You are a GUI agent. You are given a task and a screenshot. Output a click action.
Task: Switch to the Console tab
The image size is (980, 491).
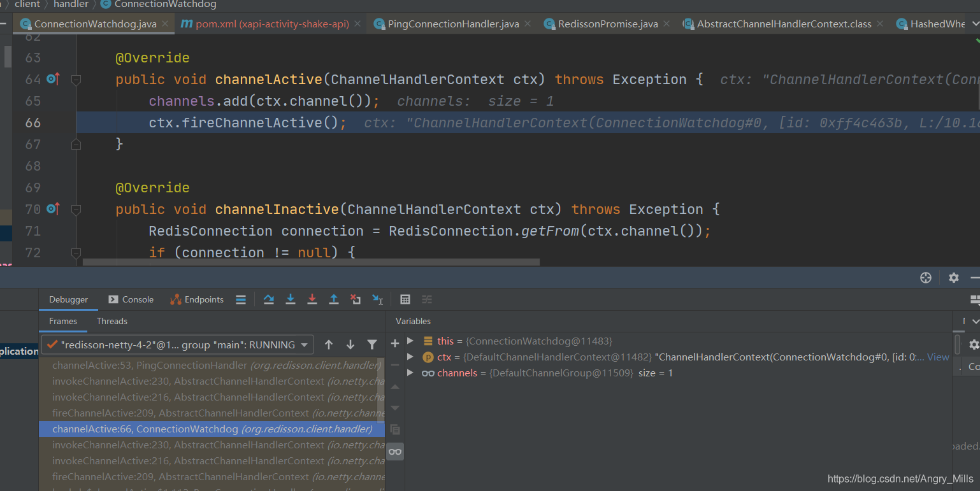(131, 299)
